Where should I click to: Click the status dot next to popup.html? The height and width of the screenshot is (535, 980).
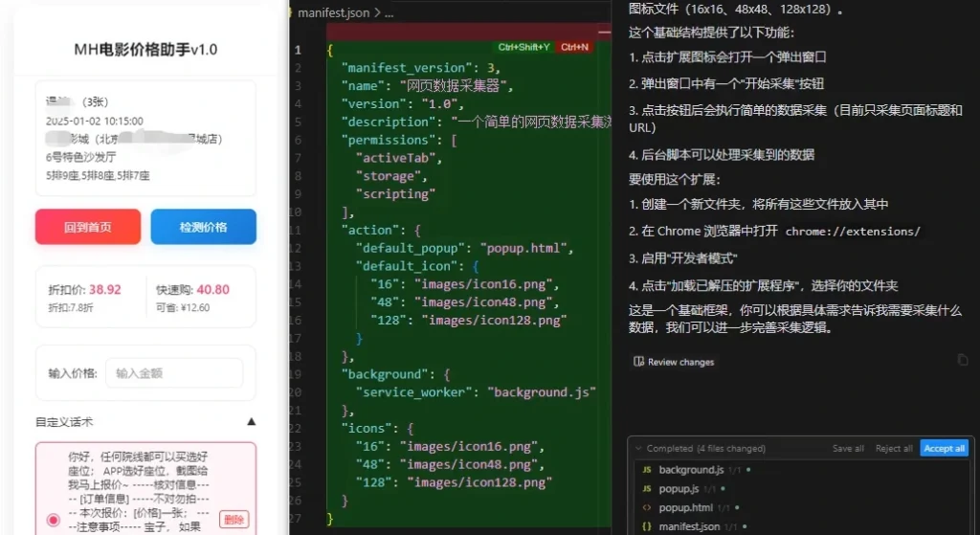[738, 507]
